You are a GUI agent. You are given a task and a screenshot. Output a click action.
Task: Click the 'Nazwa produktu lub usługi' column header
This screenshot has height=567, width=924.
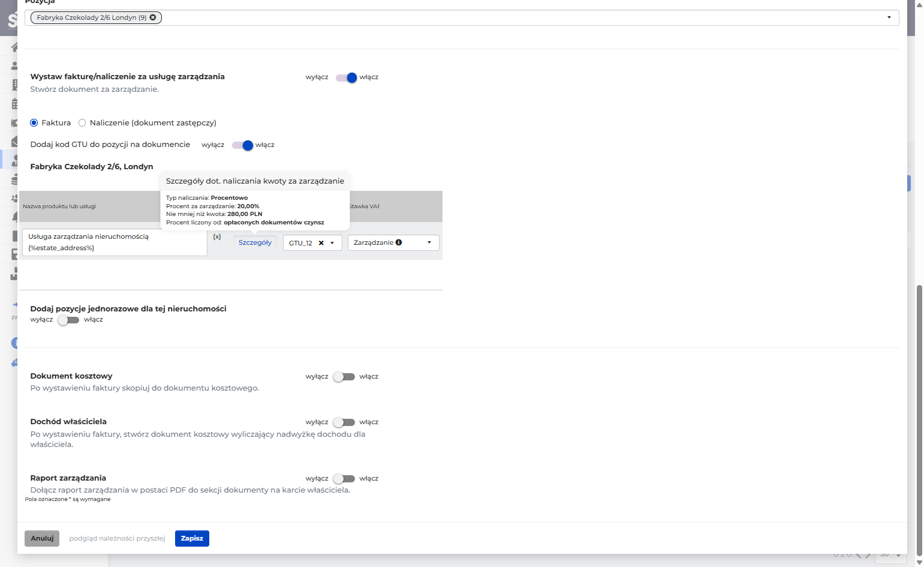59,206
